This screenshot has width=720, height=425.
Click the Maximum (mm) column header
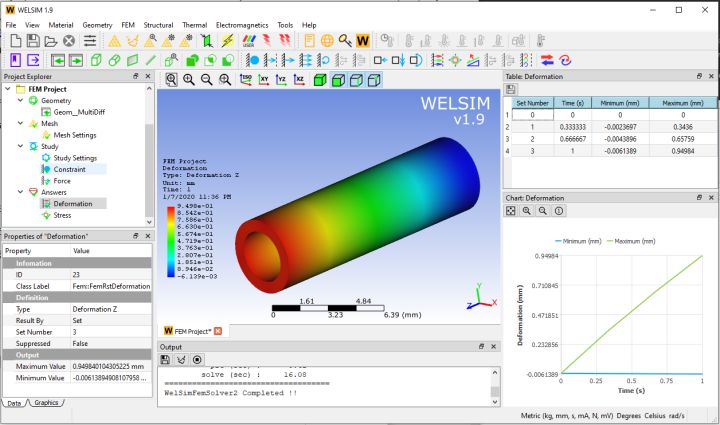tap(683, 102)
